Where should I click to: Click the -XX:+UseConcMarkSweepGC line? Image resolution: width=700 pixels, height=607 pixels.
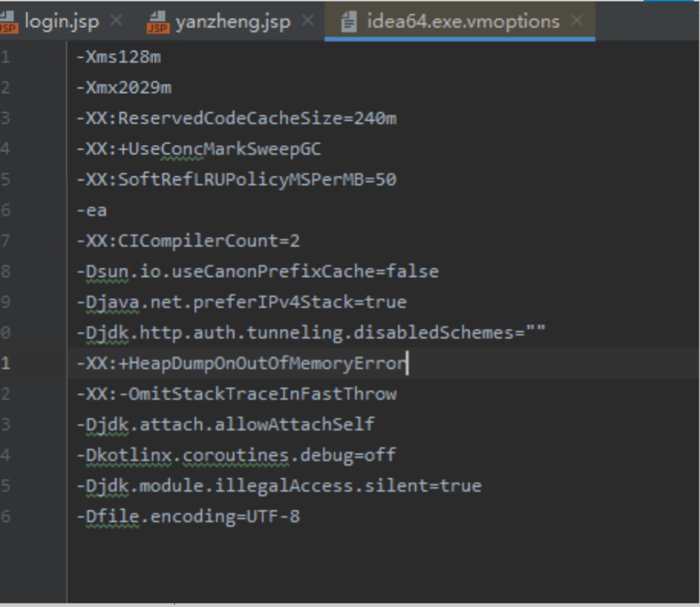pos(199,149)
